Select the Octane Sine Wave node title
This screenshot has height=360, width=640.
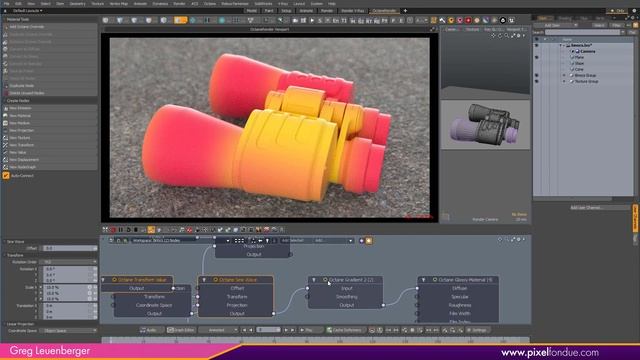pyautogui.click(x=238, y=280)
